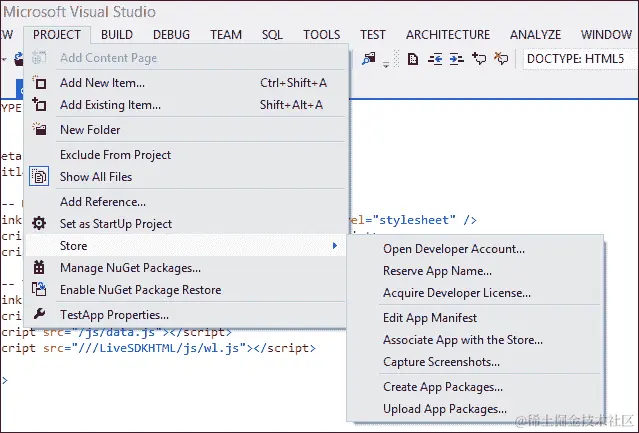Click Open Developer Account... in Store submenu
The width and height of the screenshot is (639, 433).
(x=475, y=249)
